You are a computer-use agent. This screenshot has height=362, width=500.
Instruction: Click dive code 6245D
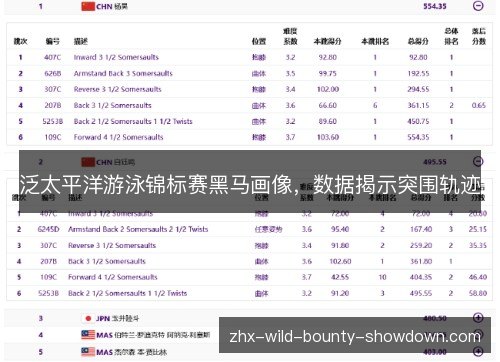pos(48,229)
